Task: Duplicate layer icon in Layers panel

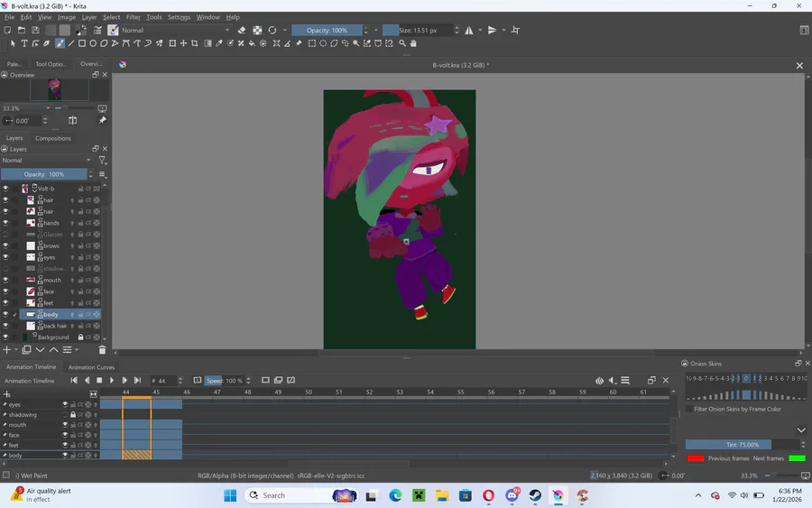Action: (x=26, y=350)
